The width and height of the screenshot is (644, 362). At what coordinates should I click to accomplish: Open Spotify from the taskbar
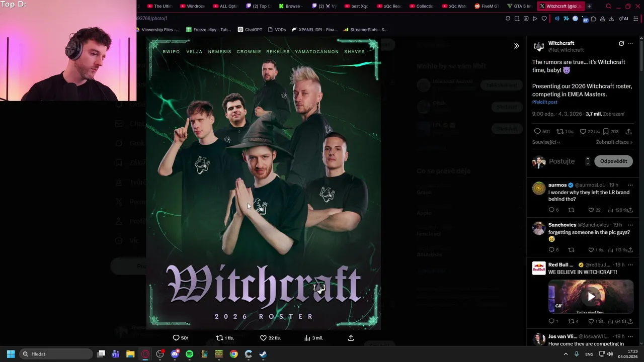click(x=189, y=354)
